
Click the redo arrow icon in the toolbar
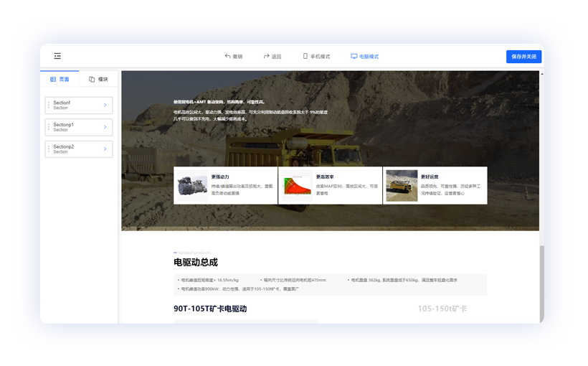coord(266,56)
